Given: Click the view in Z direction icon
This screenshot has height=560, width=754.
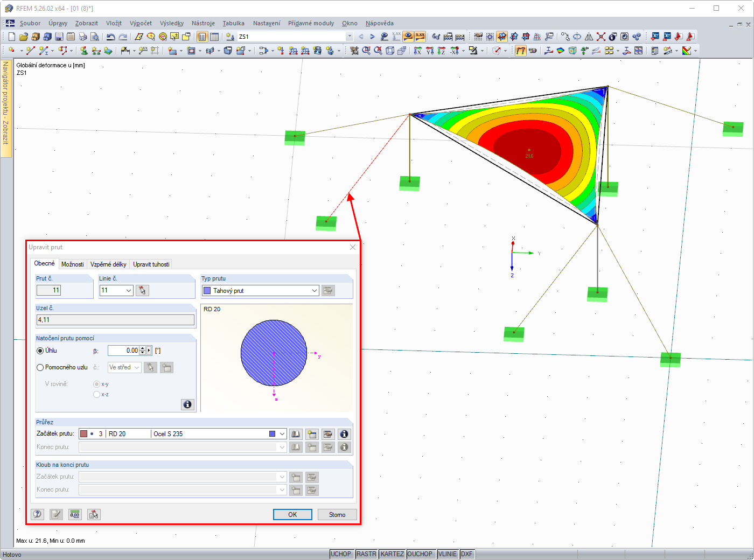Looking at the screenshot, I should coord(442,51).
